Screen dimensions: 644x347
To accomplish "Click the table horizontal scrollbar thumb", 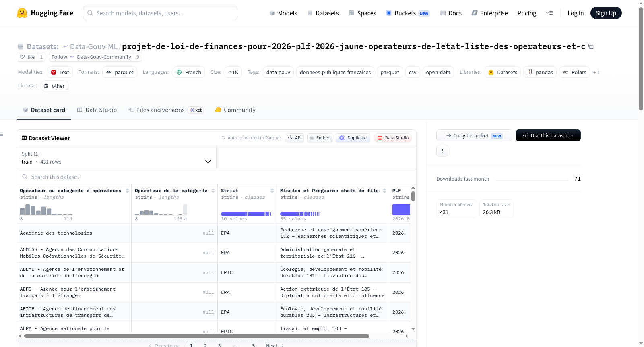I will (197, 336).
